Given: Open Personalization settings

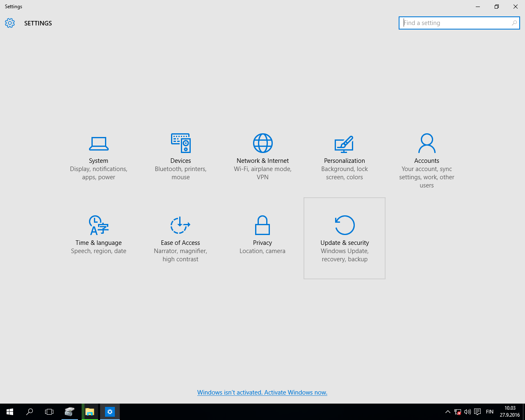Looking at the screenshot, I should click(x=344, y=156).
